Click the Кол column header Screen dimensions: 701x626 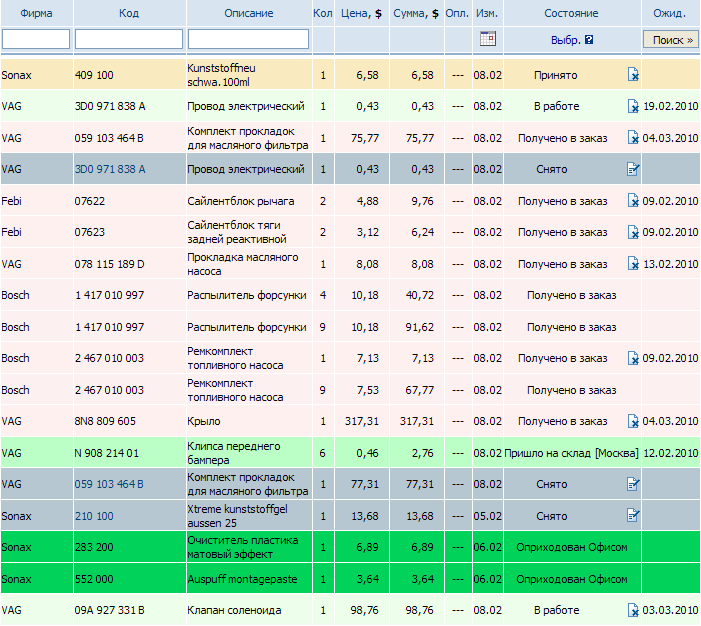pyautogui.click(x=323, y=13)
